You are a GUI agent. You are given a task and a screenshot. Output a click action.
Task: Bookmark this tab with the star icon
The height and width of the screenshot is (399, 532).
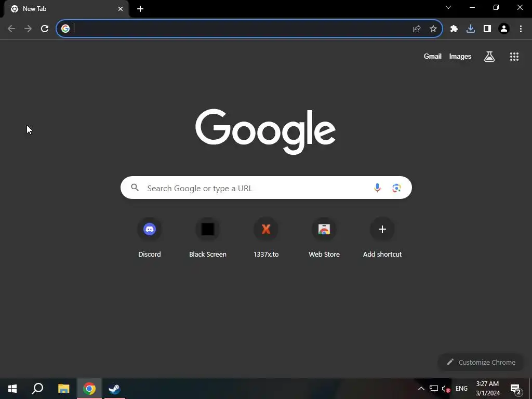[433, 29]
